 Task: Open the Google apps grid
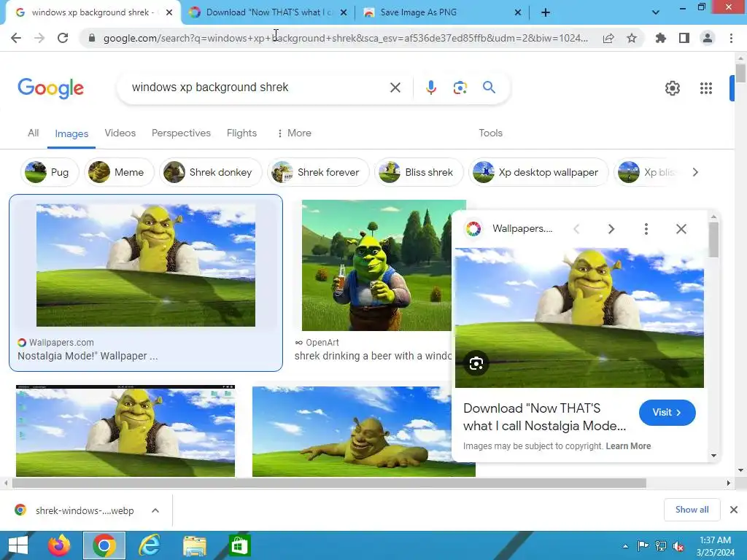(x=706, y=88)
